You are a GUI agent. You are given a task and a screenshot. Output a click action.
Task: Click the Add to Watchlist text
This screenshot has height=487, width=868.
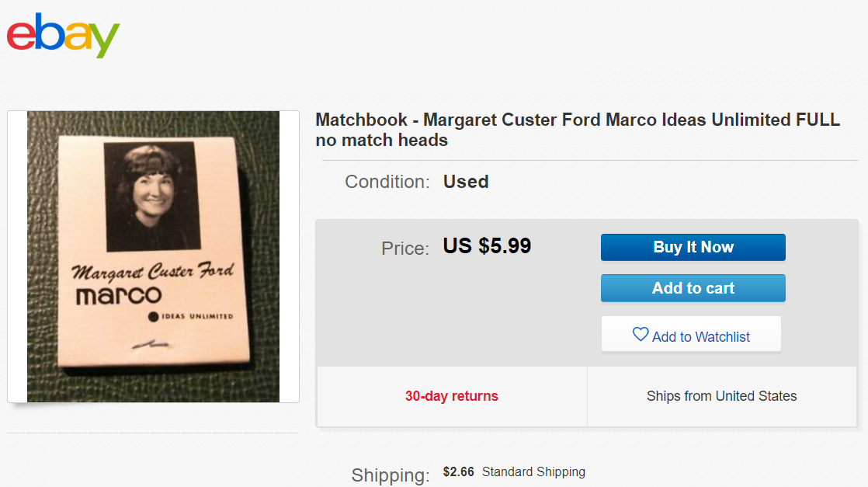pyautogui.click(x=700, y=337)
